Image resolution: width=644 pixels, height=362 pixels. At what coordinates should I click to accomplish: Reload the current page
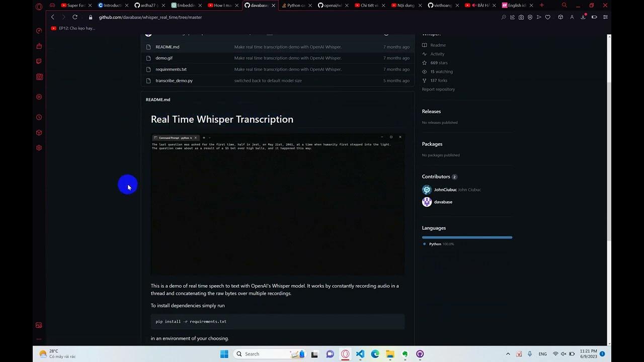(75, 17)
